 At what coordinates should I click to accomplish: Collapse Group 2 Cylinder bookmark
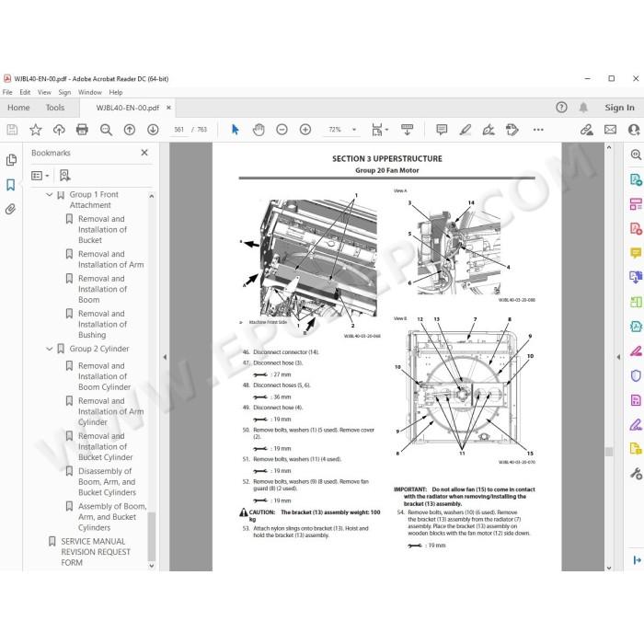tap(50, 349)
